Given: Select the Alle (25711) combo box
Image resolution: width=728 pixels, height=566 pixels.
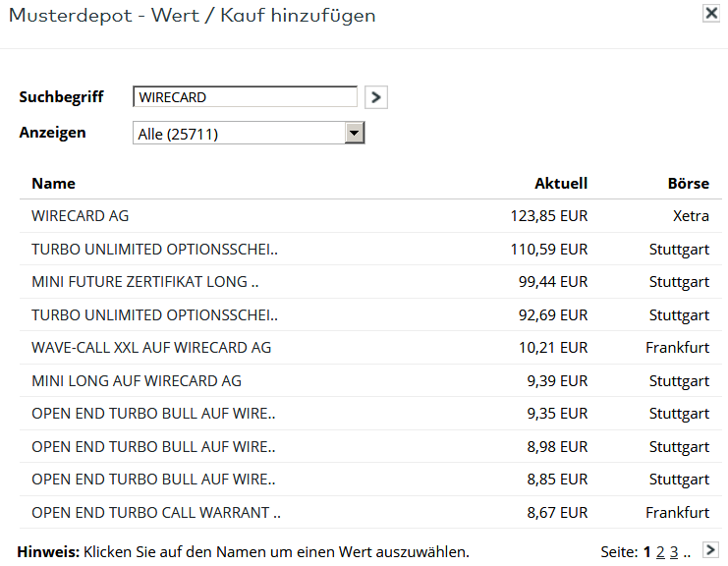Looking at the screenshot, I should click(249, 134).
